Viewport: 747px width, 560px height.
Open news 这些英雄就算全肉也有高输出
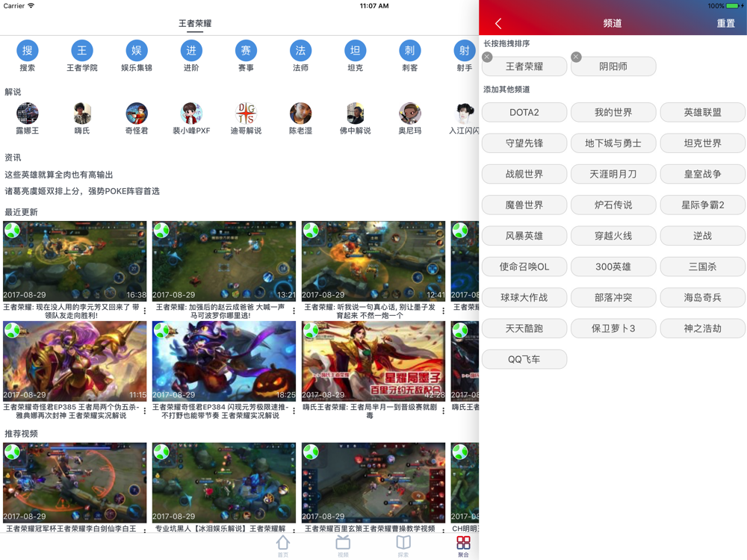point(59,175)
